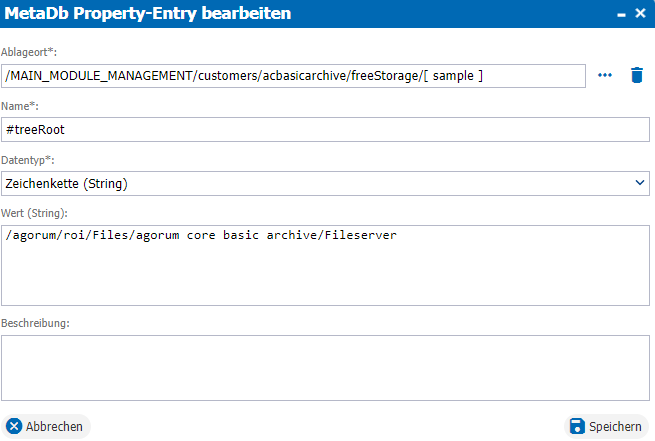Open the Ablageort browse three-dots icon
The width and height of the screenshot is (655, 441).
click(x=604, y=75)
